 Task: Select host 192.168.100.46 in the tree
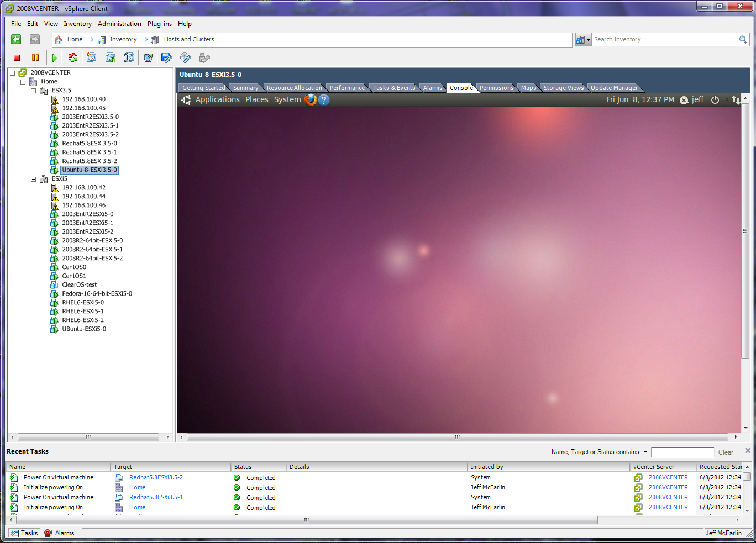[83, 205]
